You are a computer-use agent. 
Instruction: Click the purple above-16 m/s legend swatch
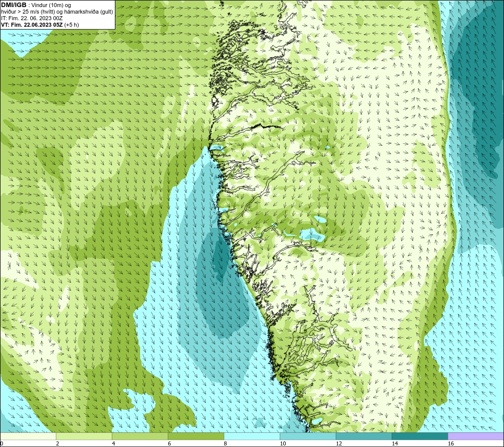coord(476,436)
